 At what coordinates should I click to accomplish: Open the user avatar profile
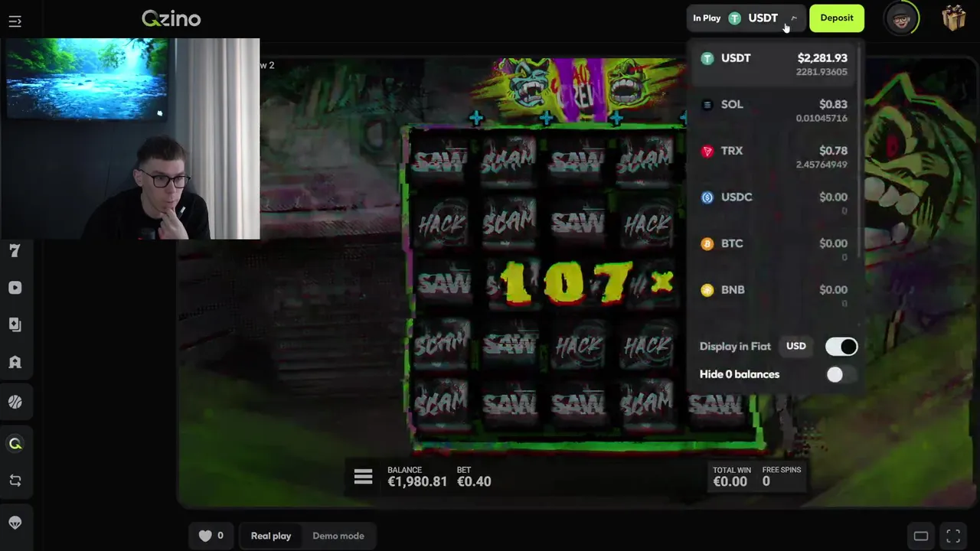pos(903,18)
